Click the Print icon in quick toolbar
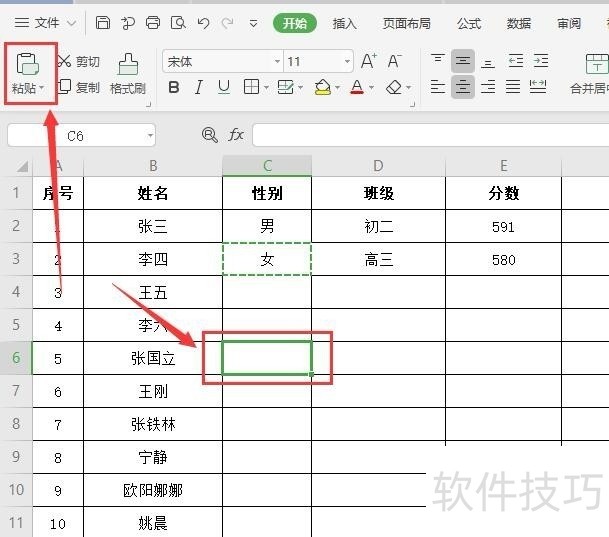 [153, 23]
